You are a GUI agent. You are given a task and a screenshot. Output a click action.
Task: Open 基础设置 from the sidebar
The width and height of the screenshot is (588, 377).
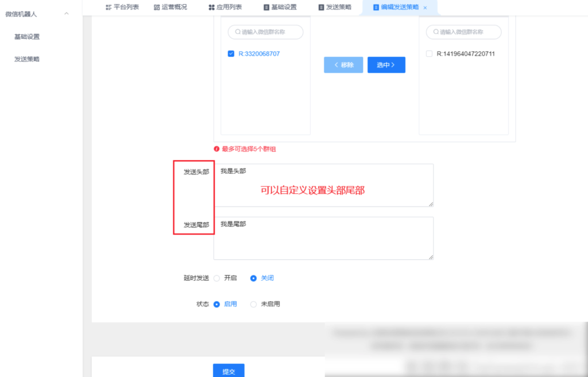coord(27,36)
